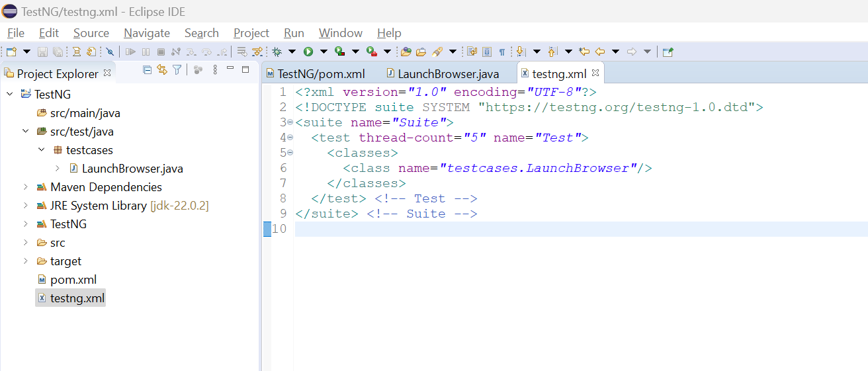Switch to the LaunchBrowser.java tab

pos(443,73)
